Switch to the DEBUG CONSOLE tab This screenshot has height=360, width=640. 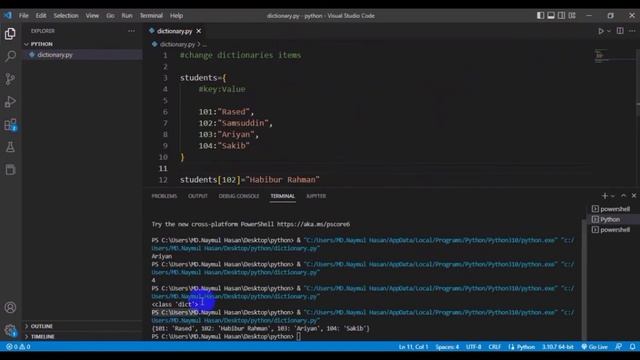click(x=239, y=196)
